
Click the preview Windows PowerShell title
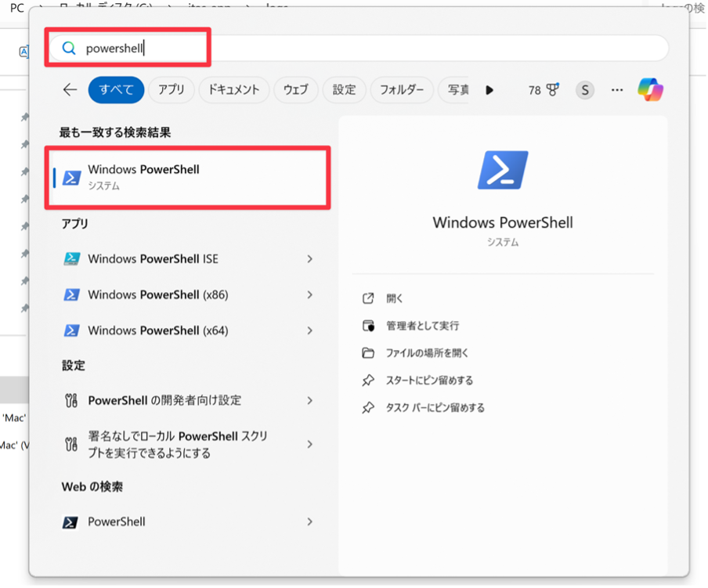[503, 222]
